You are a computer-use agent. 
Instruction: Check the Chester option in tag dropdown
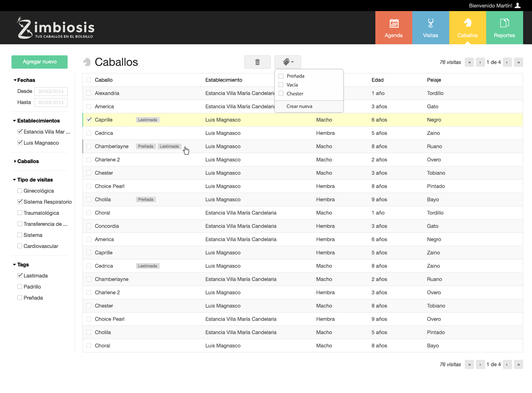(x=281, y=94)
